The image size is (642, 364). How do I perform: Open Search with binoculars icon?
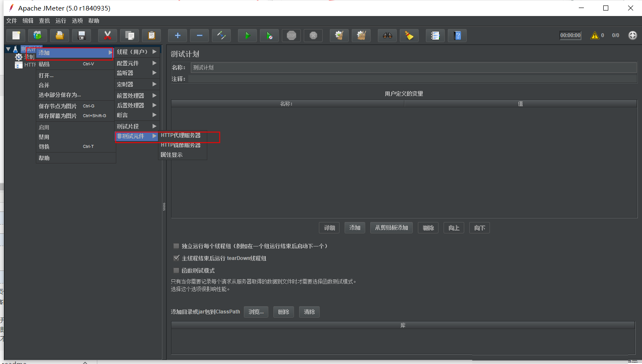pyautogui.click(x=387, y=35)
